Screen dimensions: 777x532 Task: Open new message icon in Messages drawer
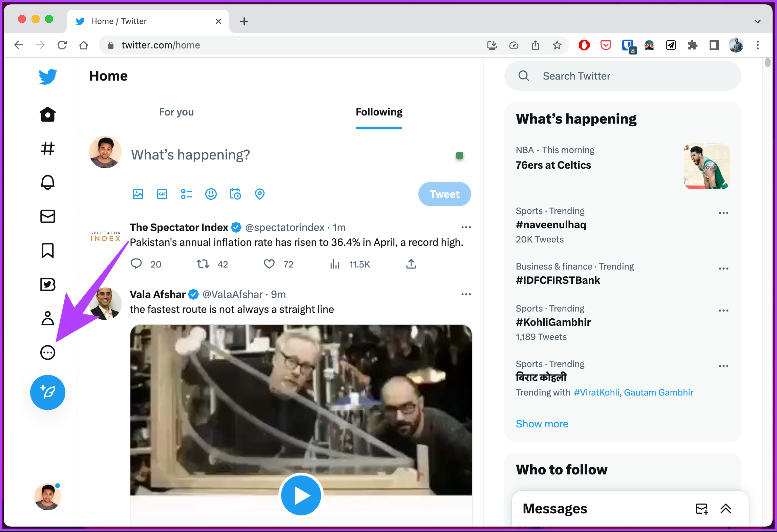click(x=701, y=509)
